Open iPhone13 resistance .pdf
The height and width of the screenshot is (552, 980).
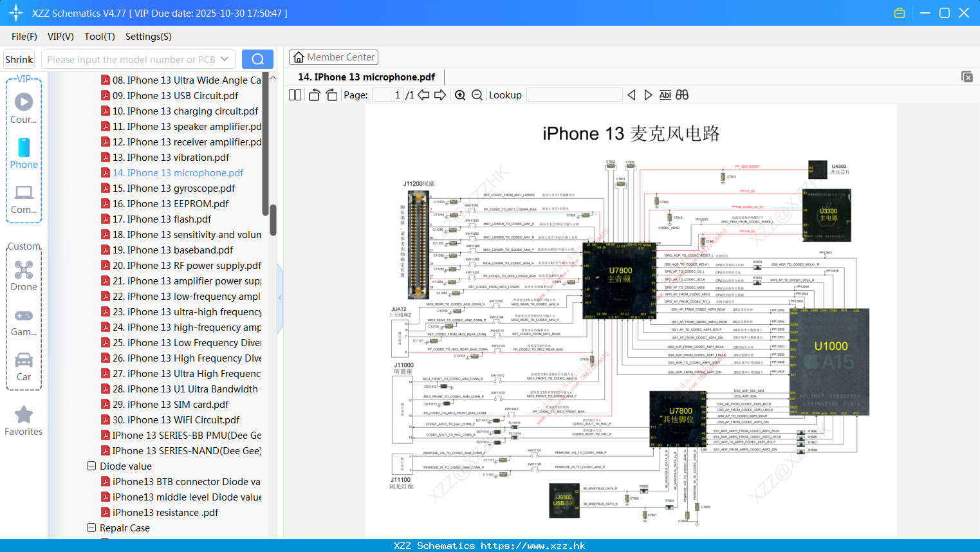tap(165, 513)
